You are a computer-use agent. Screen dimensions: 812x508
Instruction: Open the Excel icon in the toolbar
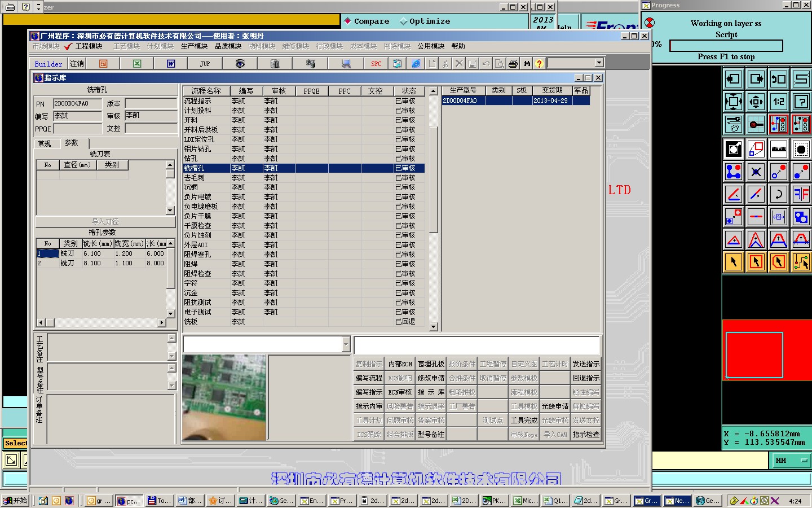point(137,64)
